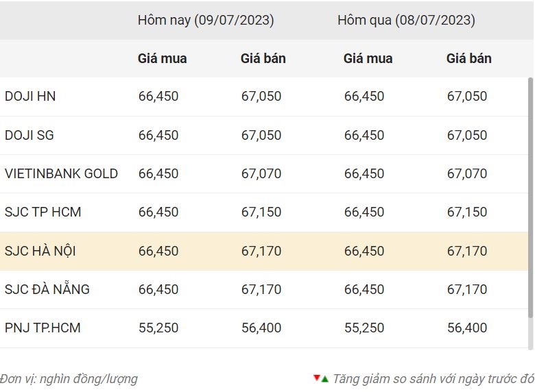Select the DOJI HN row label
Image resolution: width=535 pixels, height=392 pixels.
(x=30, y=97)
